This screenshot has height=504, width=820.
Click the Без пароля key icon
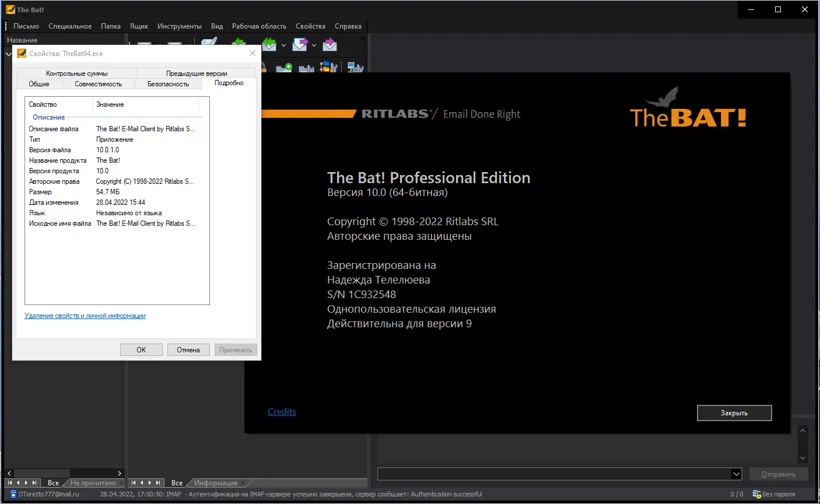point(756,494)
